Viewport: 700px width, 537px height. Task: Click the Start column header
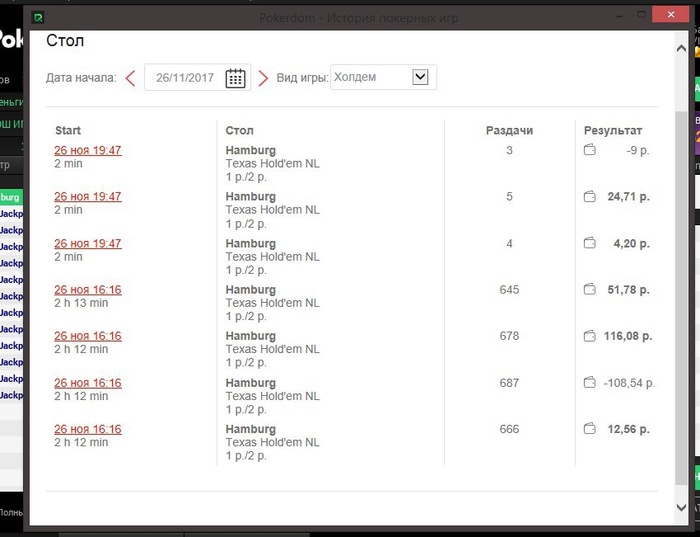[x=68, y=130]
